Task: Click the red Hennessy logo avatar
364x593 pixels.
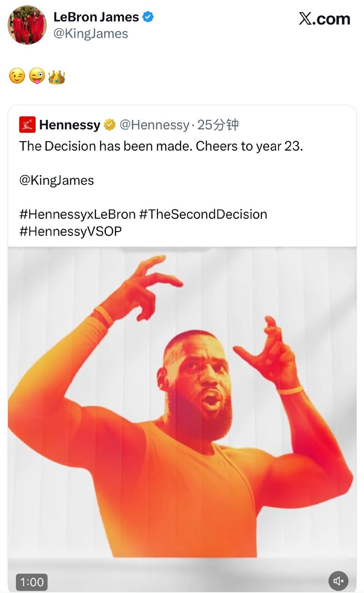Action: point(27,124)
